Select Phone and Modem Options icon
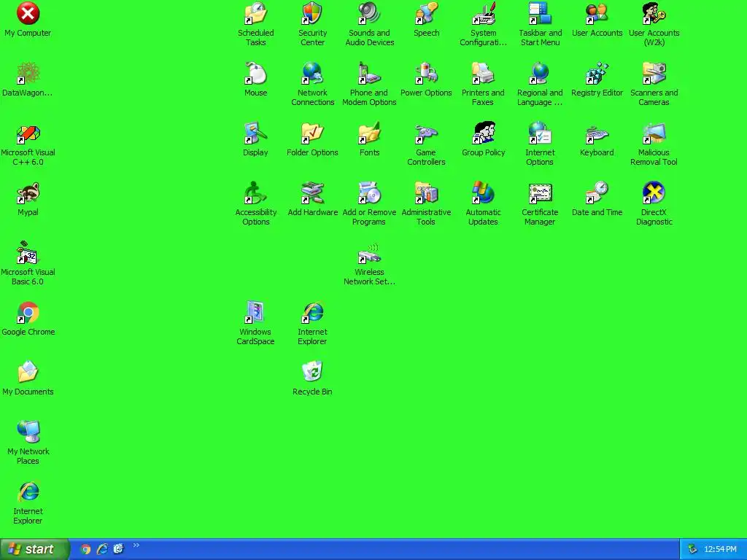The image size is (747, 560). click(x=369, y=74)
